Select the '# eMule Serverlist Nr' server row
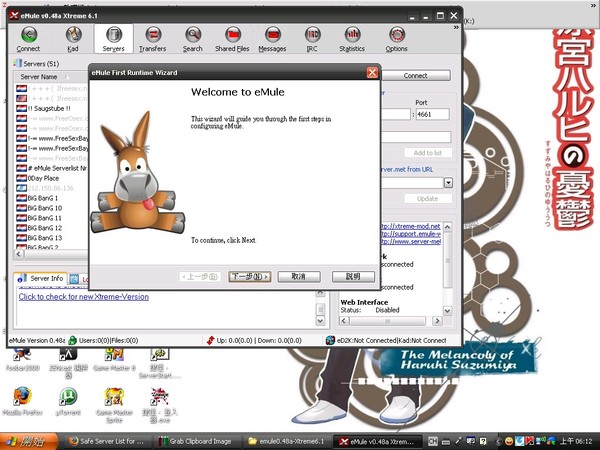This screenshot has height=450, width=600. (x=52, y=168)
